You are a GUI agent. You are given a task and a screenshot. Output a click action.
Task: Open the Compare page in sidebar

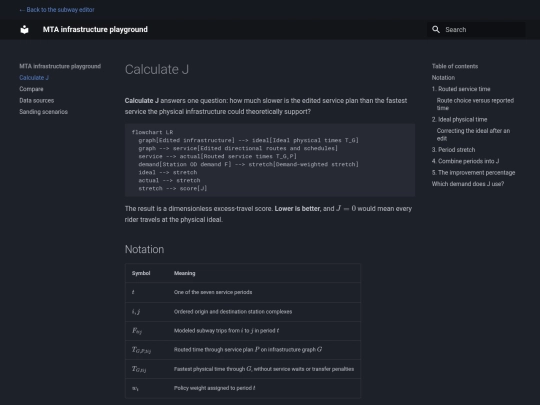[31, 89]
